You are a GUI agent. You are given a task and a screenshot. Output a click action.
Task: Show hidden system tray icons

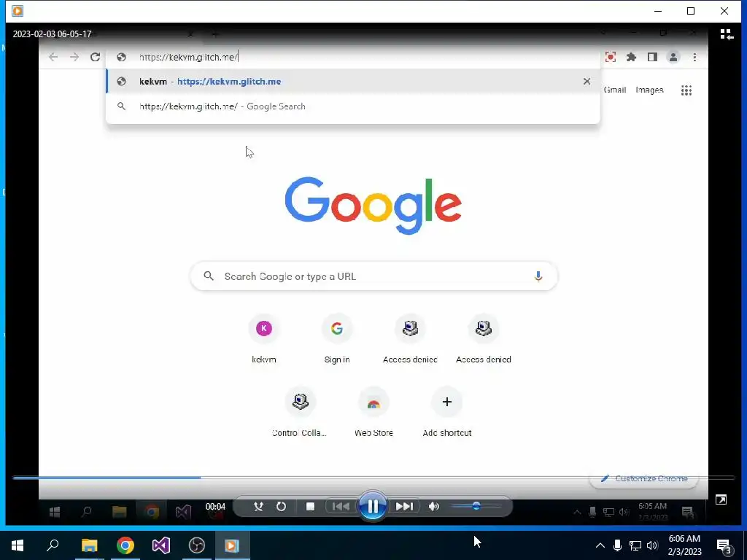600,545
